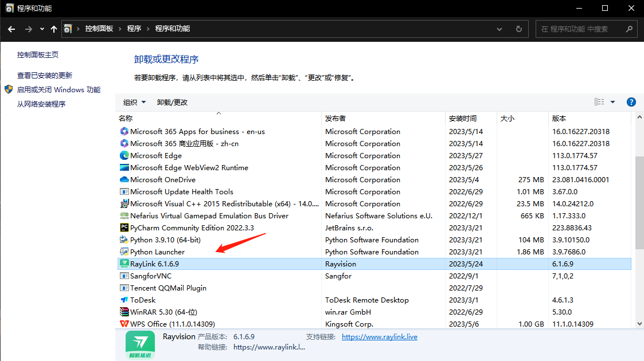Viewport: 644px width, 361px height.
Task: Select Microsoft Edge WebView2 Runtime icon
Action: (124, 167)
